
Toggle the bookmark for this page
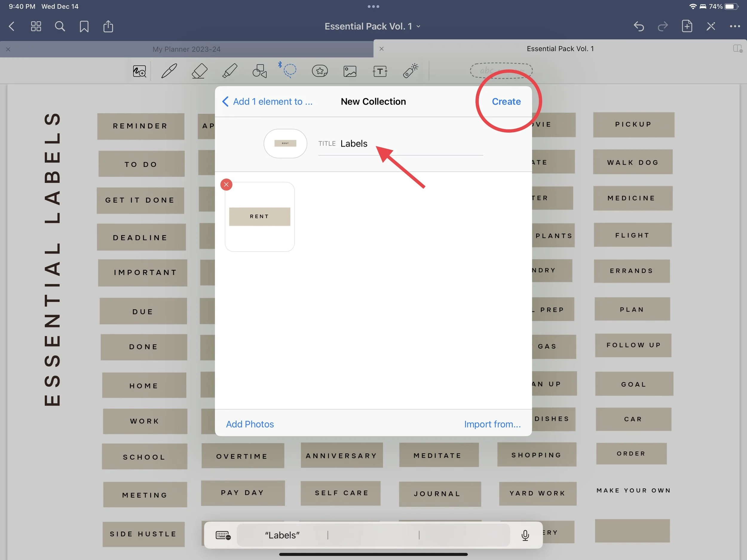tap(84, 26)
